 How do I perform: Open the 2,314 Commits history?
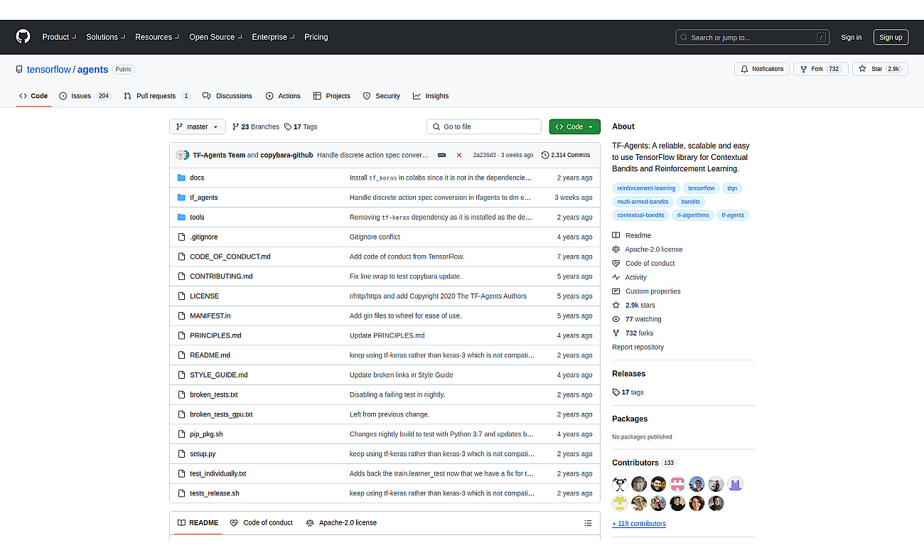coord(566,155)
